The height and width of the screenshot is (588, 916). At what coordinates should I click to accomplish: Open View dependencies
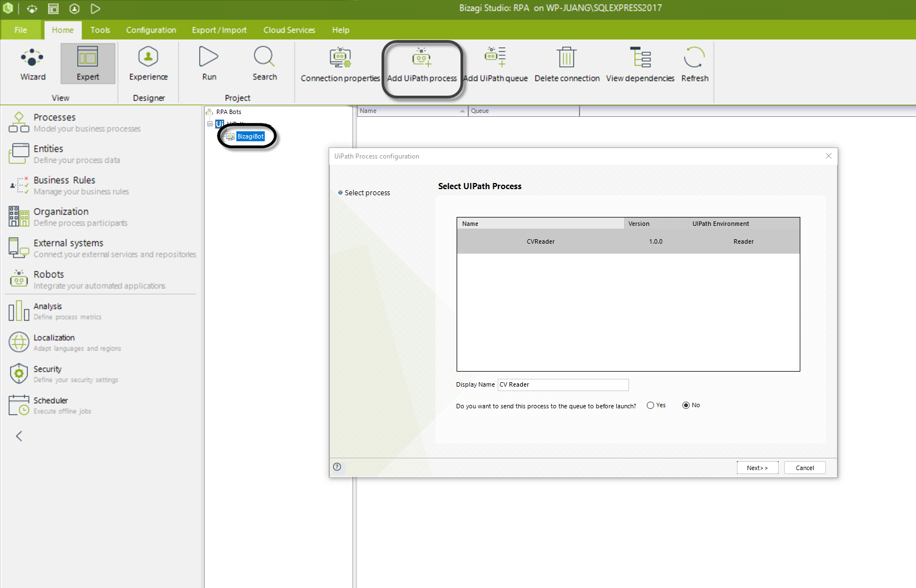(x=640, y=65)
